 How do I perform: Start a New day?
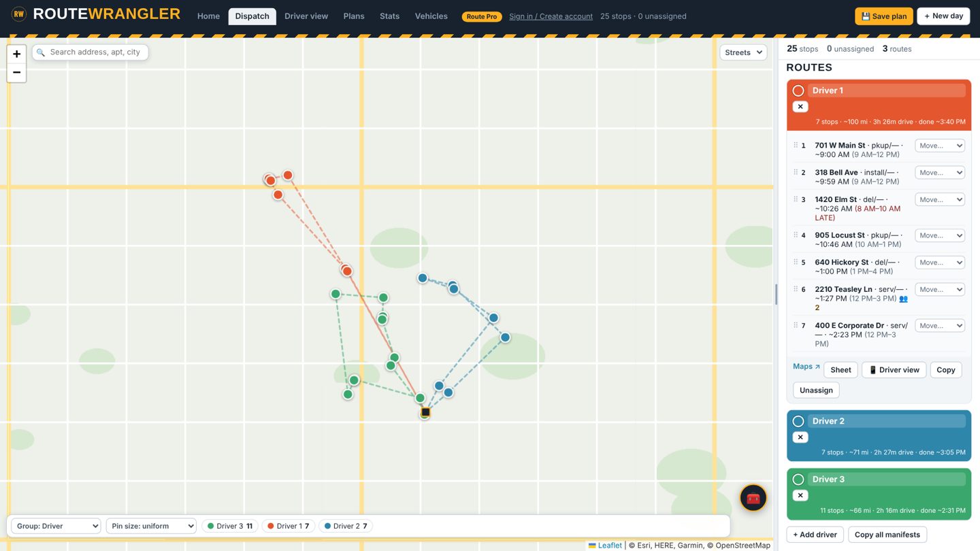click(x=943, y=16)
